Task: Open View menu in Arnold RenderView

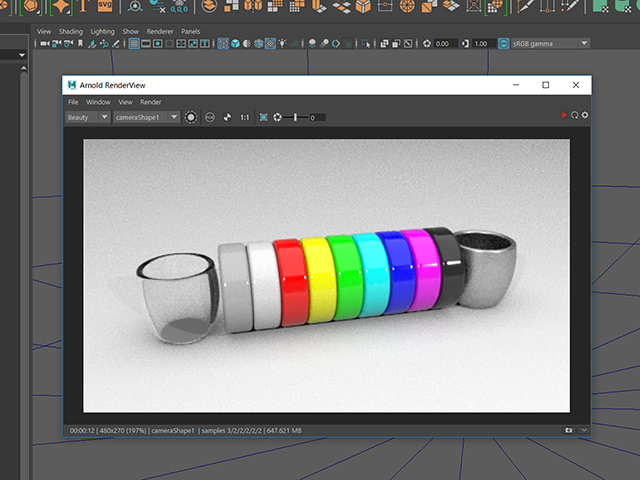Action: [x=125, y=102]
